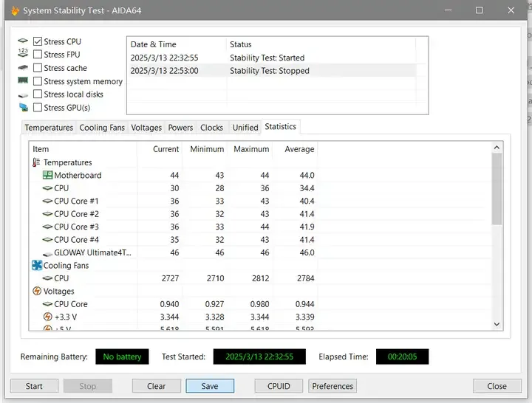Click the Motherboard temperature row label
The image size is (532, 403).
click(x=78, y=175)
